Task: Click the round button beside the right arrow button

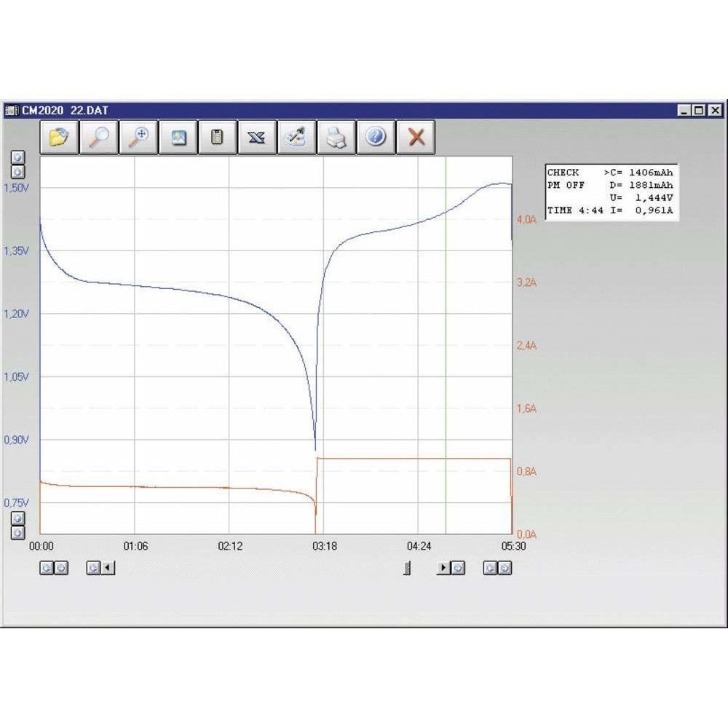Action: [x=458, y=568]
